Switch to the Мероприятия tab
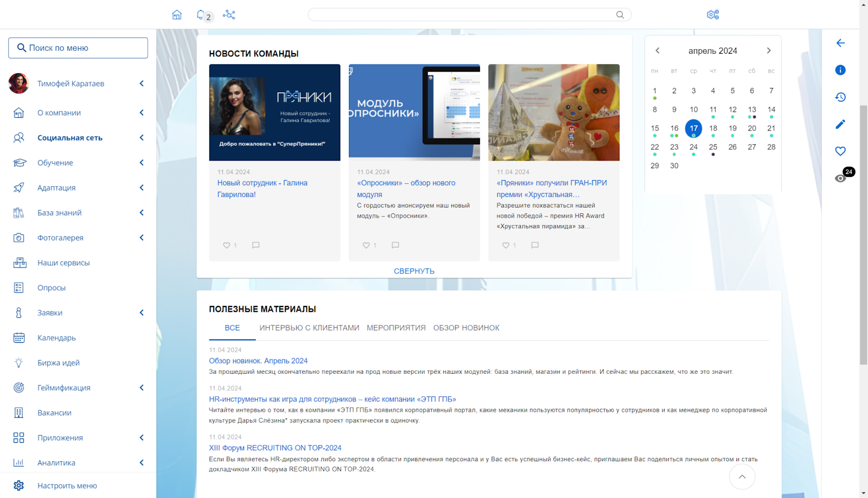This screenshot has height=498, width=868. tap(396, 328)
